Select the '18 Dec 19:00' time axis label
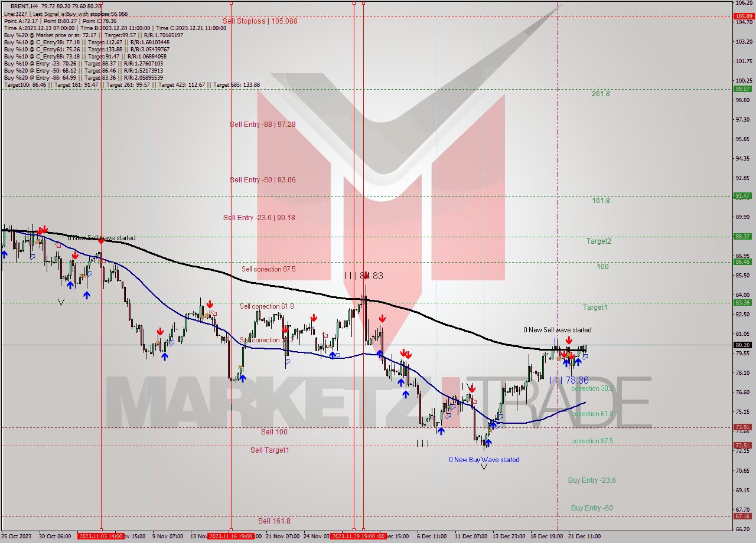756x543 pixels. [546, 537]
